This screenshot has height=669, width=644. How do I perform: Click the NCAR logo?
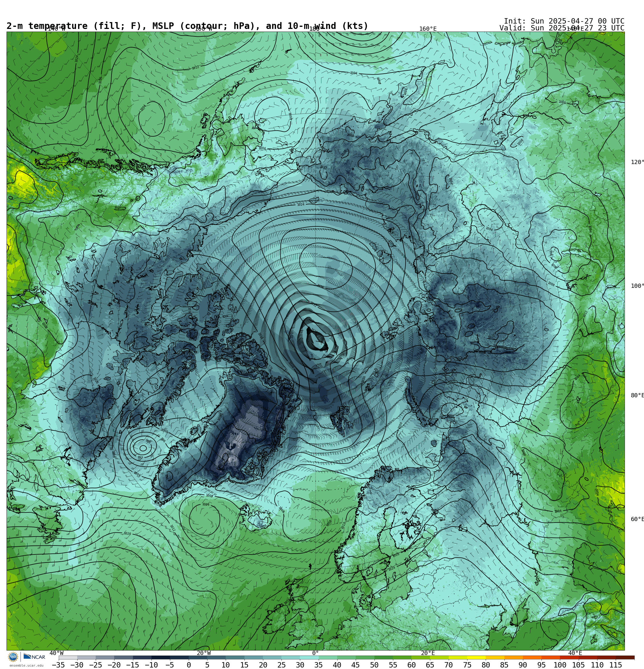pos(35,657)
